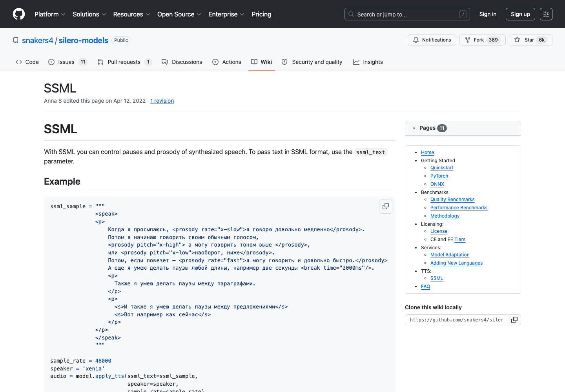Click the Sign up button

click(520, 14)
